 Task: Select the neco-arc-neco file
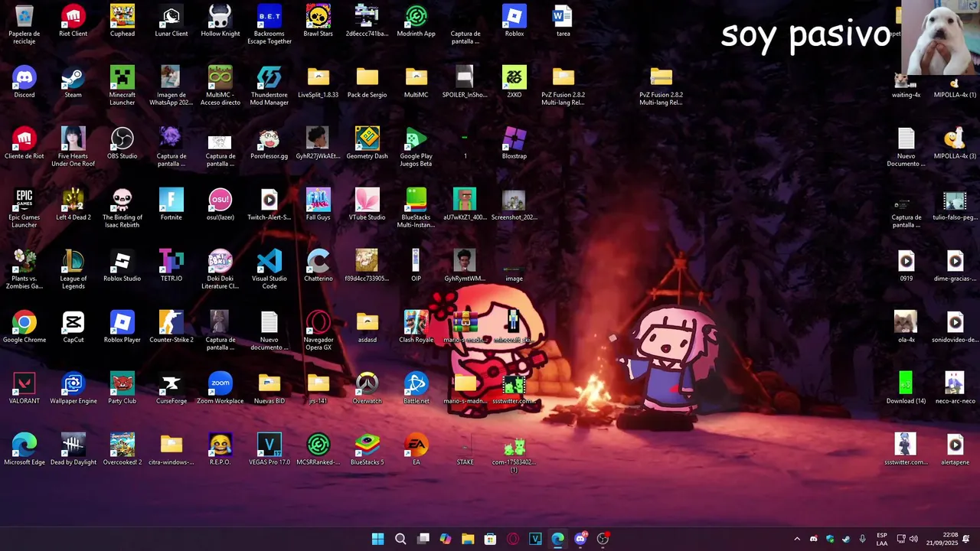click(955, 388)
